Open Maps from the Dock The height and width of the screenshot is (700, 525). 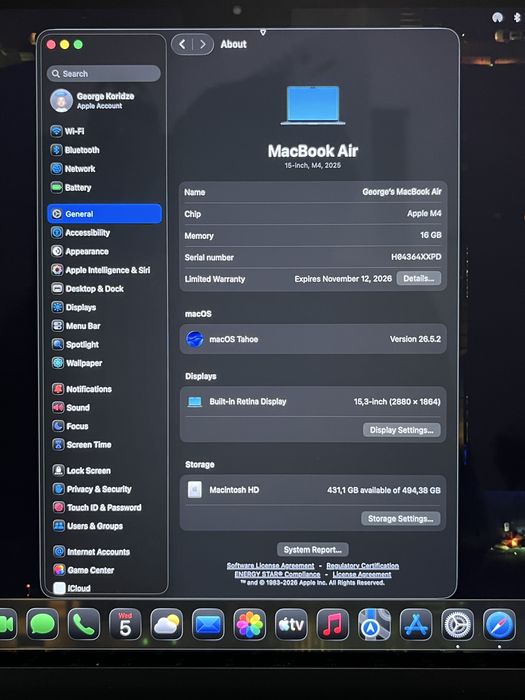pos(374,624)
